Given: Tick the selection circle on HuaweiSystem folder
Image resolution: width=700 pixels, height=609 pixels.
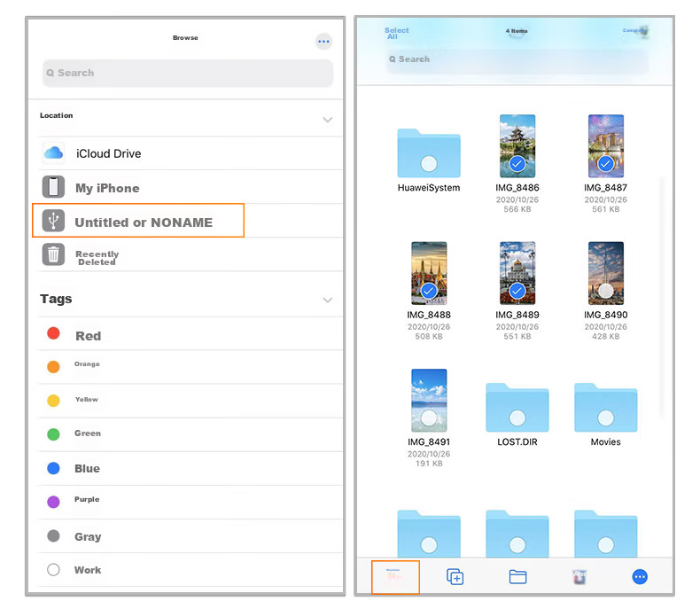Looking at the screenshot, I should click(429, 164).
